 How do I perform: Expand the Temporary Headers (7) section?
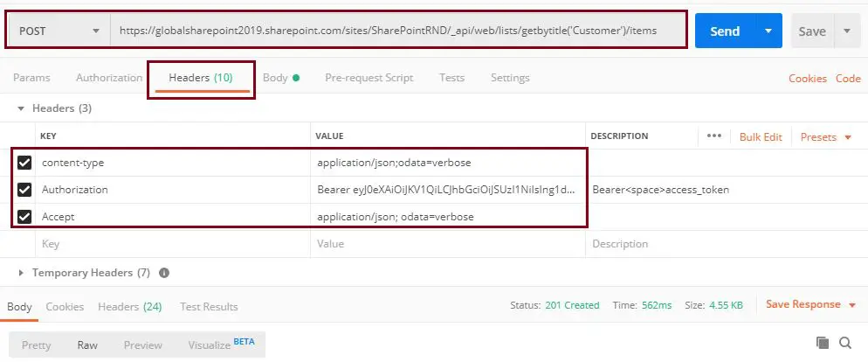[21, 273]
